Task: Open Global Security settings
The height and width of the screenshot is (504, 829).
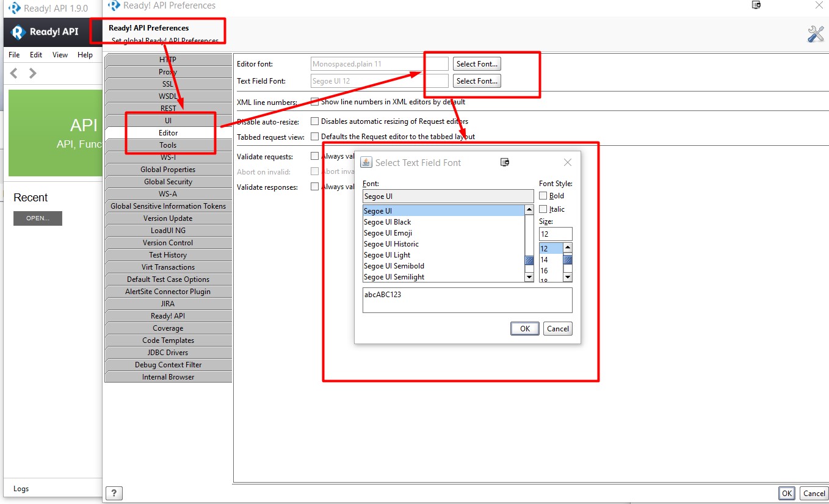Action: [168, 181]
